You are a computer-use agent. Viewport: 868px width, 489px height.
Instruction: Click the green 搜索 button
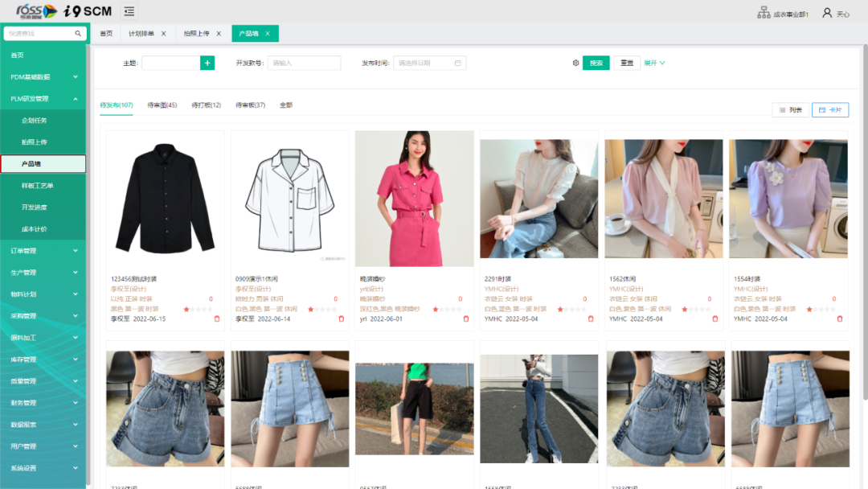pos(596,63)
